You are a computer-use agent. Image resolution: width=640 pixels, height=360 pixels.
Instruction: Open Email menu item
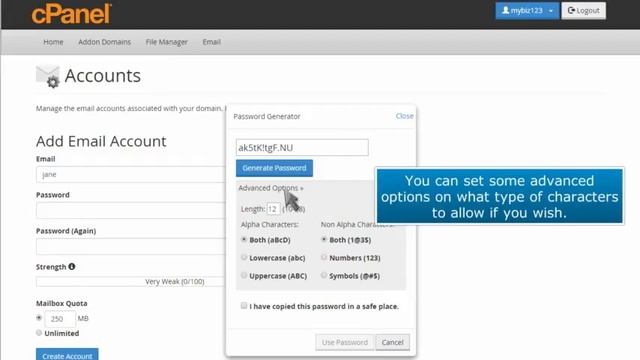coord(211,42)
